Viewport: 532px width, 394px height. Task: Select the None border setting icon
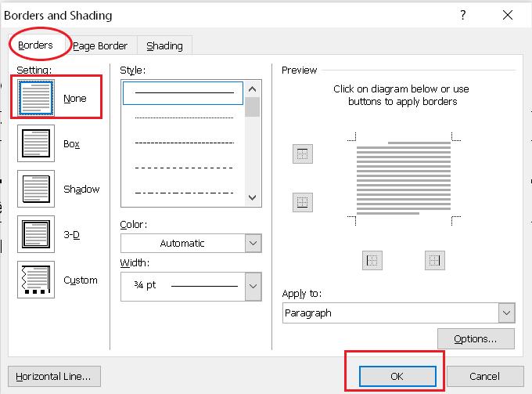tap(36, 98)
